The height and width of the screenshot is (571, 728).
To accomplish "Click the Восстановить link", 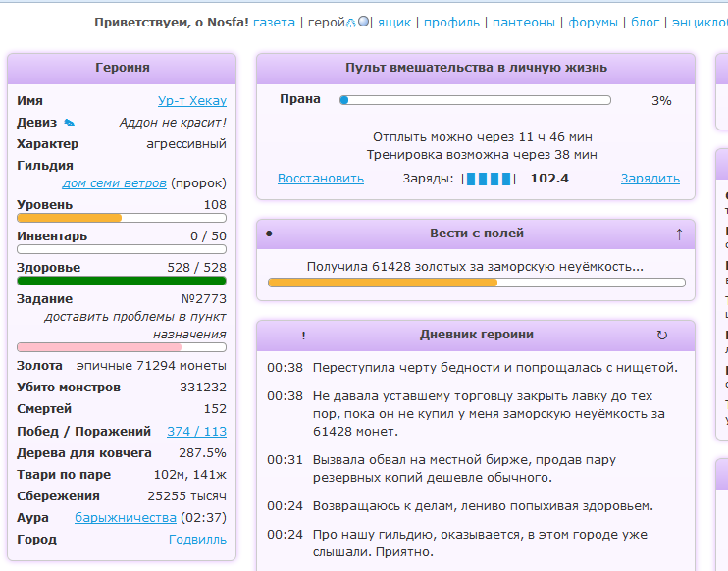I will click(x=320, y=179).
